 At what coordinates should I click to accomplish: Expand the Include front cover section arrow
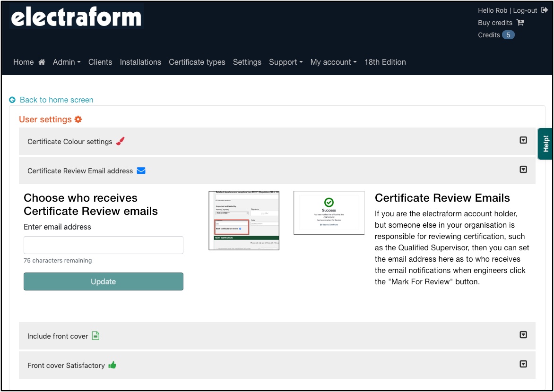(x=523, y=335)
